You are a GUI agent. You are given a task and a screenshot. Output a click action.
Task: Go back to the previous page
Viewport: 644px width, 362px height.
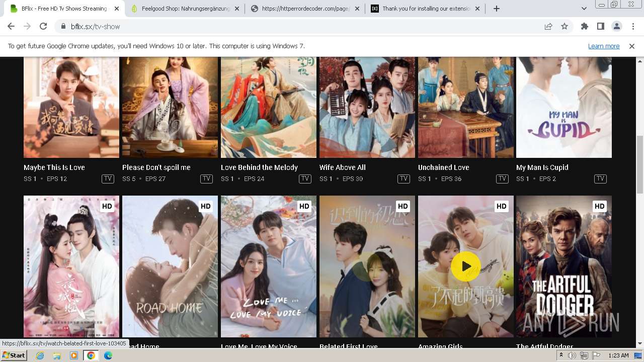tap(11, 27)
